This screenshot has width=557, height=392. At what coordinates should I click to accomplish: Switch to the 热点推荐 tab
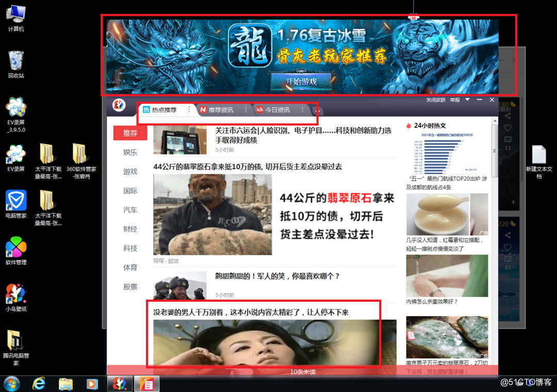[x=164, y=110]
